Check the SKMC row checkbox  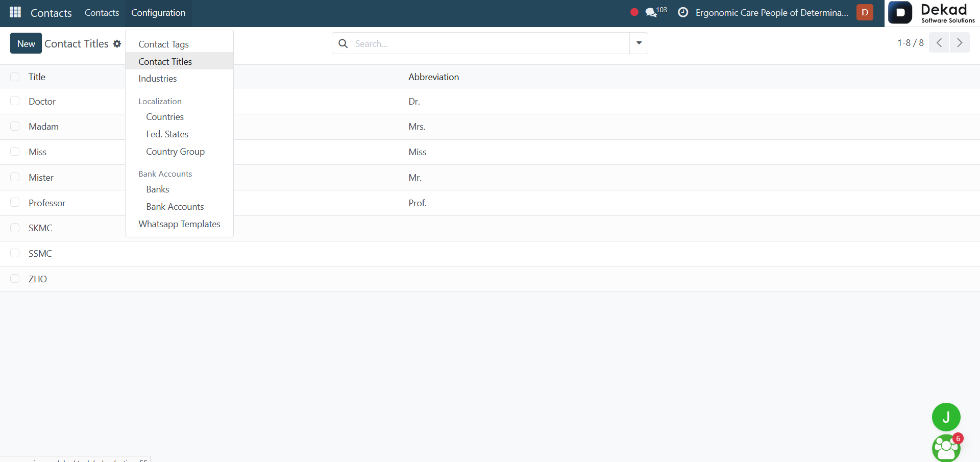(x=15, y=228)
